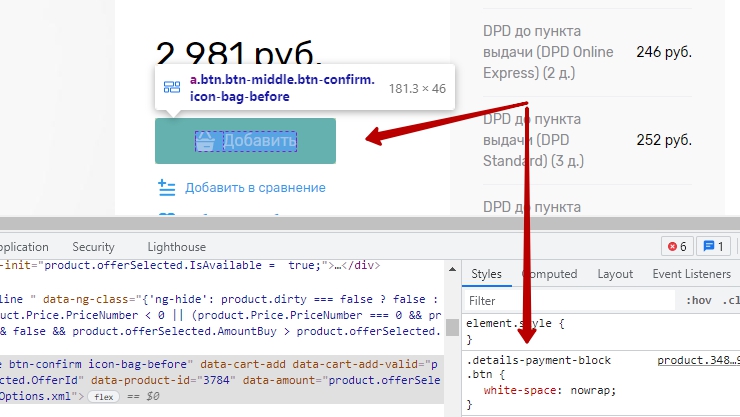Switch to the Layout tab
Viewport: 740px width, 417px height.
click(615, 274)
